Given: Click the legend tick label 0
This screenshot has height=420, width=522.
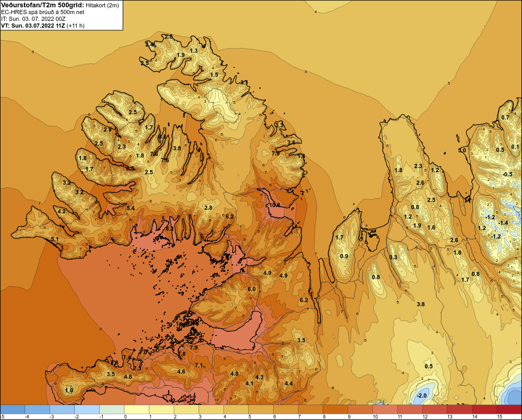Looking at the screenshot, I should (x=125, y=417).
